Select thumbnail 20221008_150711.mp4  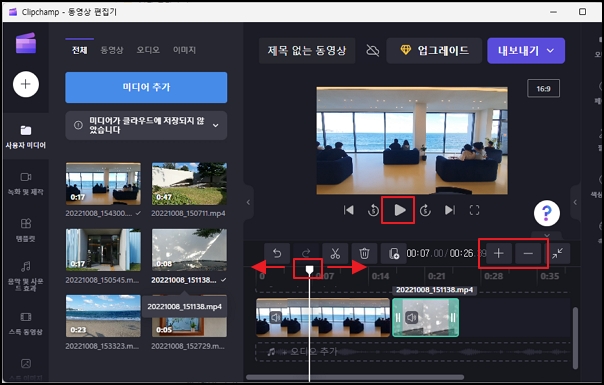click(189, 184)
